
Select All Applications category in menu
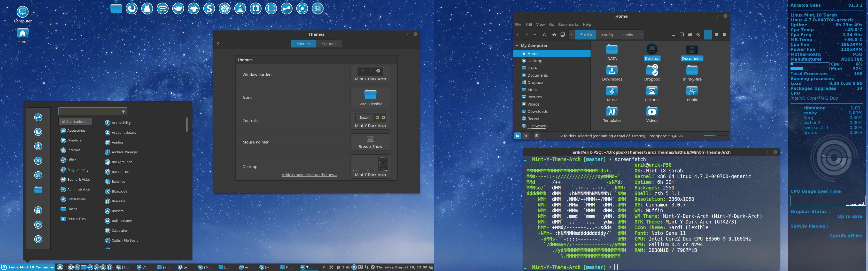click(75, 122)
